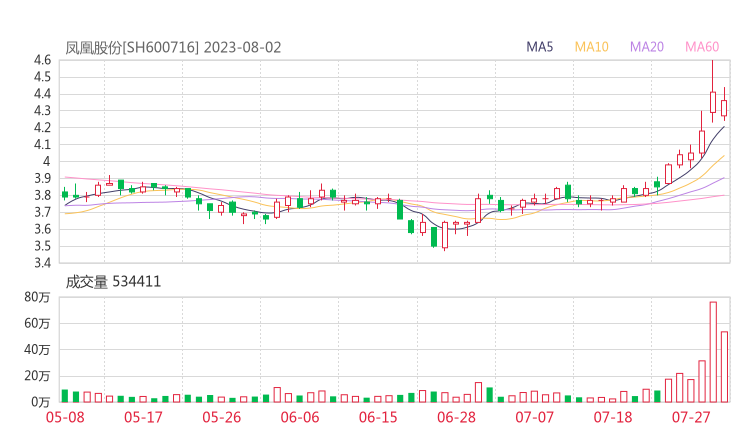Click the first green volume bar at 05-08

click(x=65, y=396)
